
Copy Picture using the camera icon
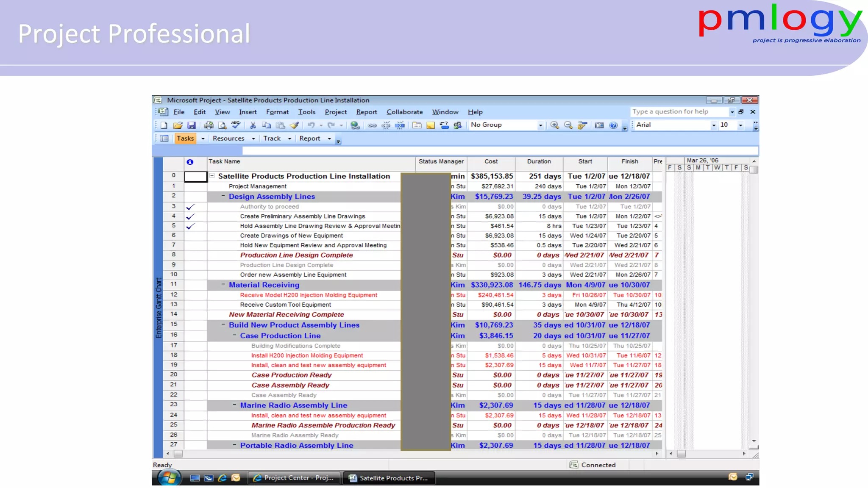599,125
